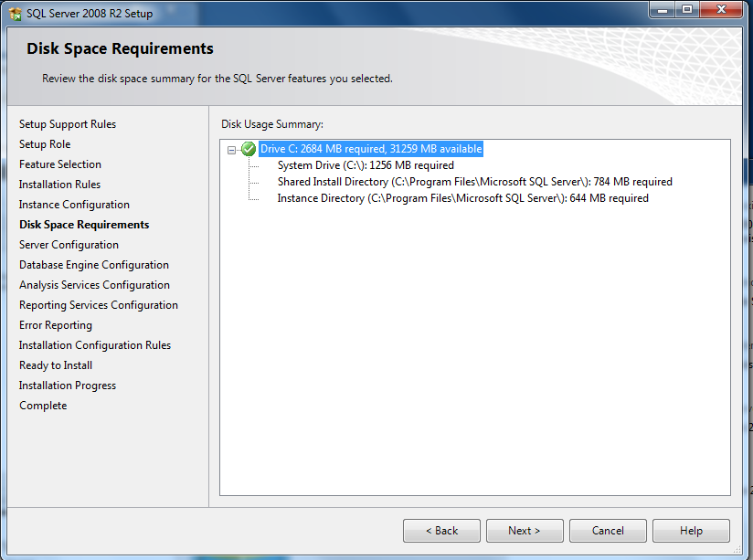The height and width of the screenshot is (560, 753).
Task: Cancel the SQL Server setup
Action: (x=608, y=531)
